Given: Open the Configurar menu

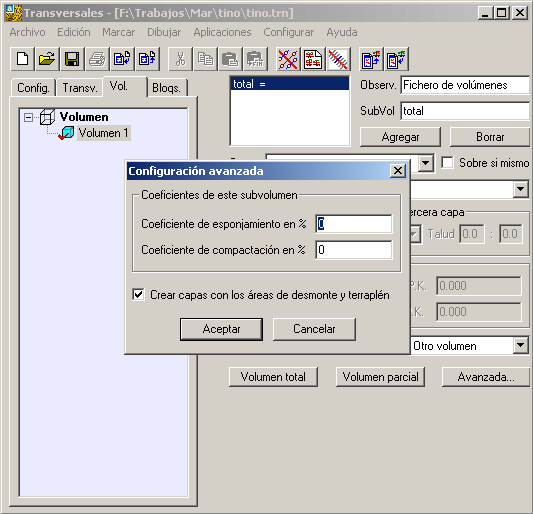Looking at the screenshot, I should [289, 32].
